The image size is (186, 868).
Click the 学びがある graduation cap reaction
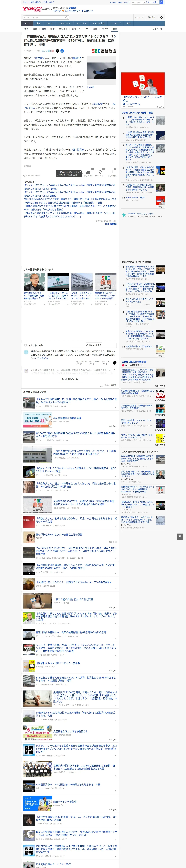(89, 173)
